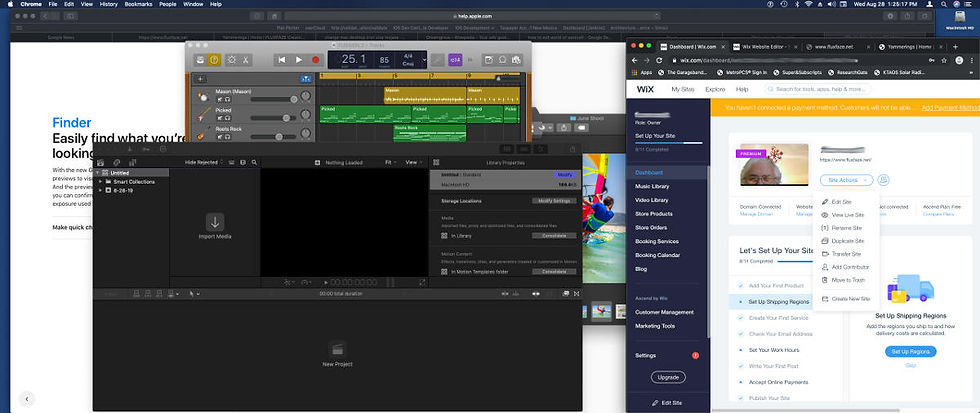This screenshot has height=413, width=980.
Task: Click New Project clapperboard in timeline
Action: [x=338, y=349]
